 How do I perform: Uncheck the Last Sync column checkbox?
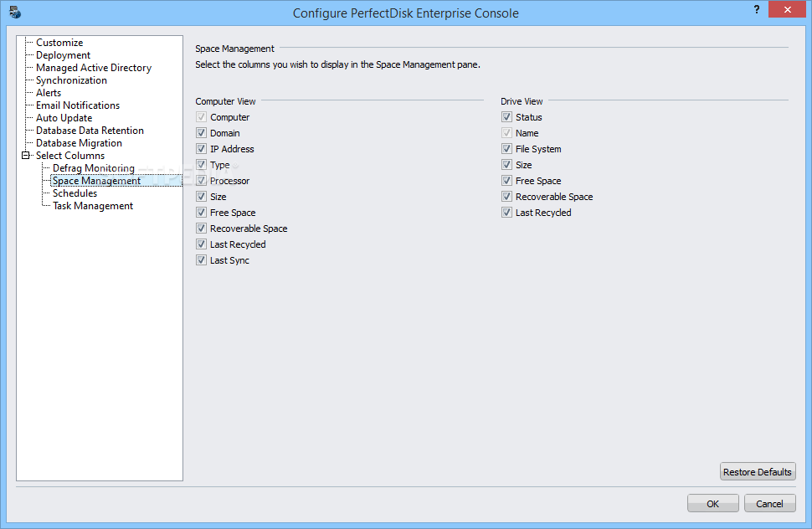coord(202,260)
